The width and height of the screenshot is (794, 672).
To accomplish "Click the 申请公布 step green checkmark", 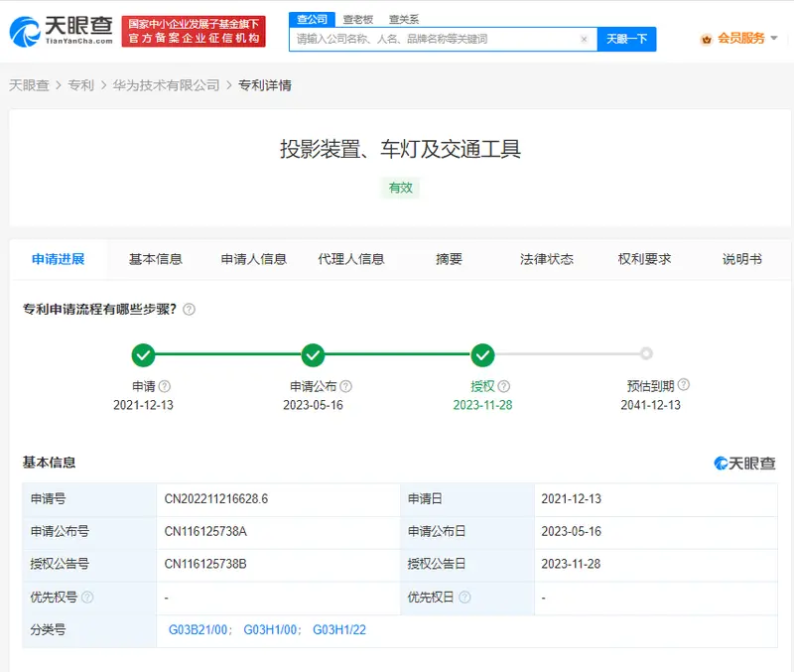I will [313, 355].
